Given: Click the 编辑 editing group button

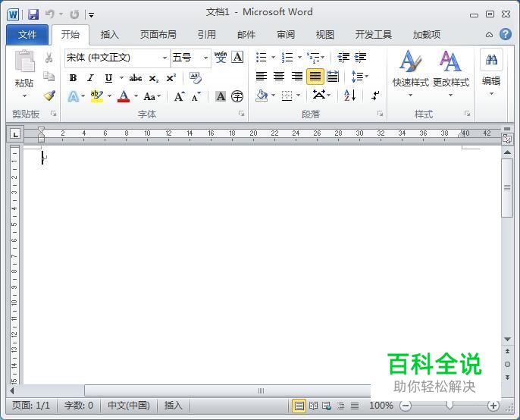Looking at the screenshot, I should [491, 74].
